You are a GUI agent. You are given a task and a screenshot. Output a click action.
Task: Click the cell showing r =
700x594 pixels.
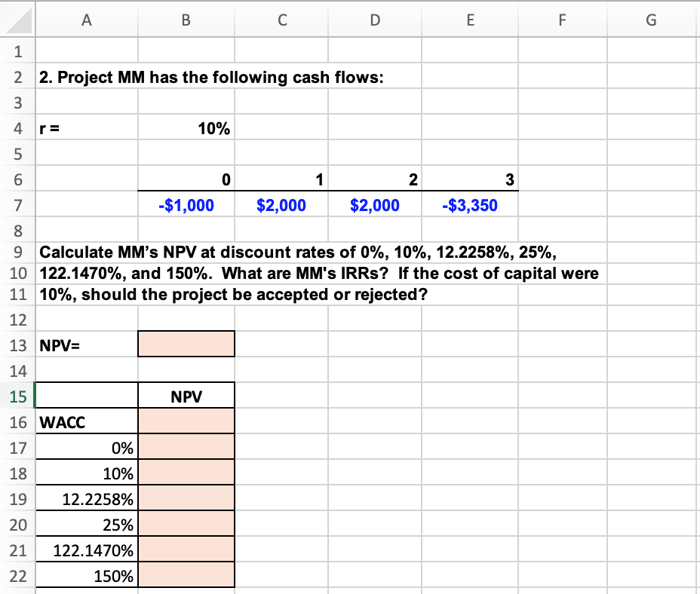pyautogui.click(x=86, y=128)
